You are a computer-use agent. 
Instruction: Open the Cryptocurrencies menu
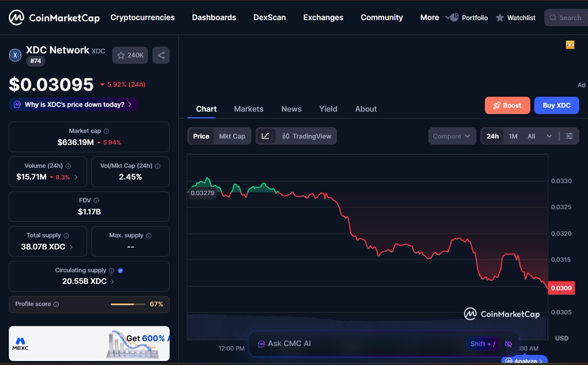click(143, 17)
